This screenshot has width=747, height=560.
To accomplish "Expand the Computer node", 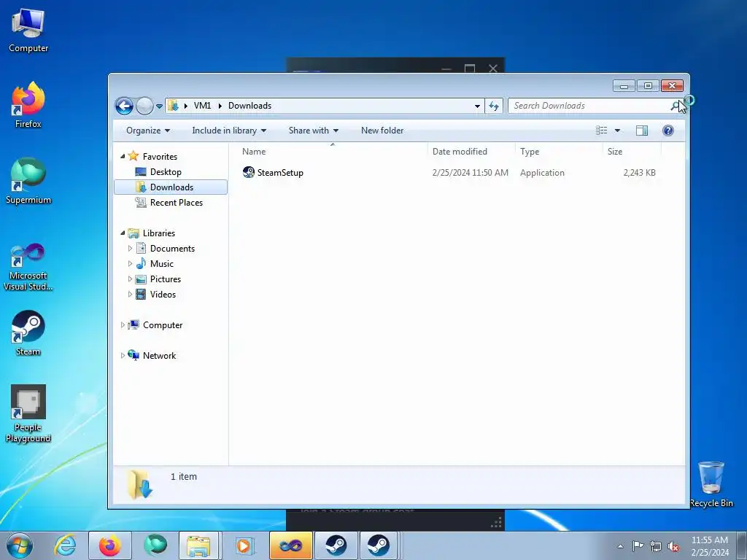I will coord(123,324).
